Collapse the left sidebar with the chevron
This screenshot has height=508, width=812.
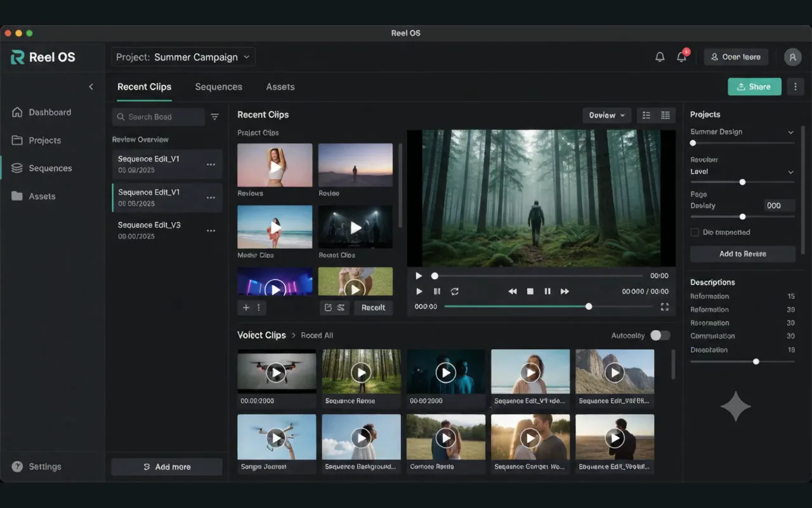click(91, 87)
